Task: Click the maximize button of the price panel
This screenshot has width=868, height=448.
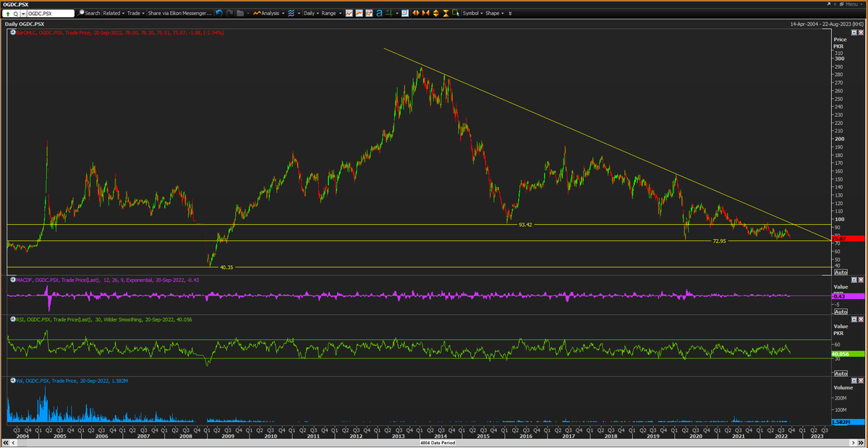Action: point(854,33)
